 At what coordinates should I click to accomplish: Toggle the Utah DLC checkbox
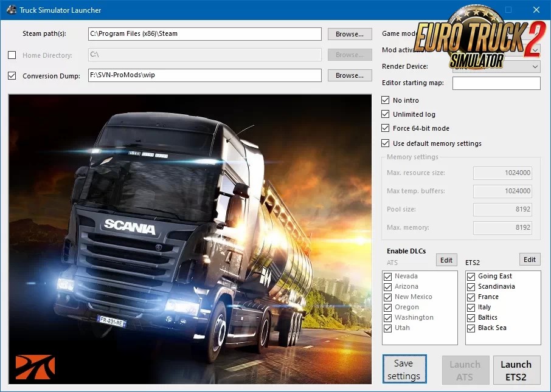point(387,328)
